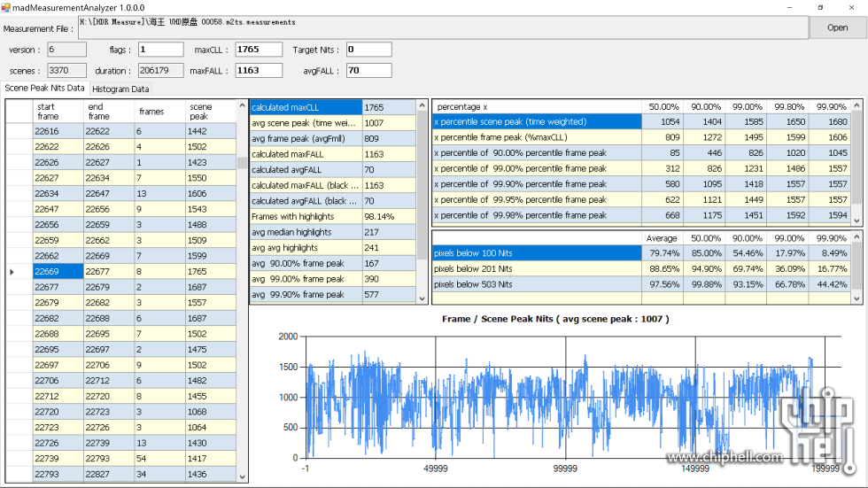Click the maxFALL value field

pyautogui.click(x=258, y=71)
